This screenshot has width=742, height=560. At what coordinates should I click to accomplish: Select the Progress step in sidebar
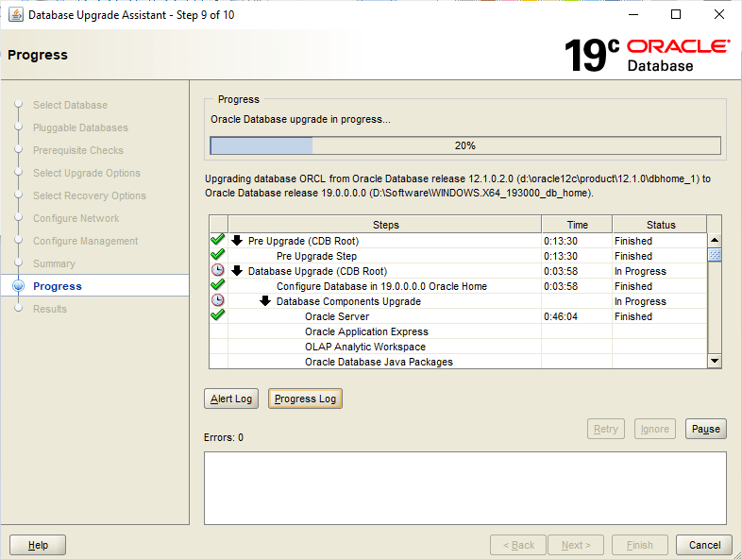coord(58,286)
